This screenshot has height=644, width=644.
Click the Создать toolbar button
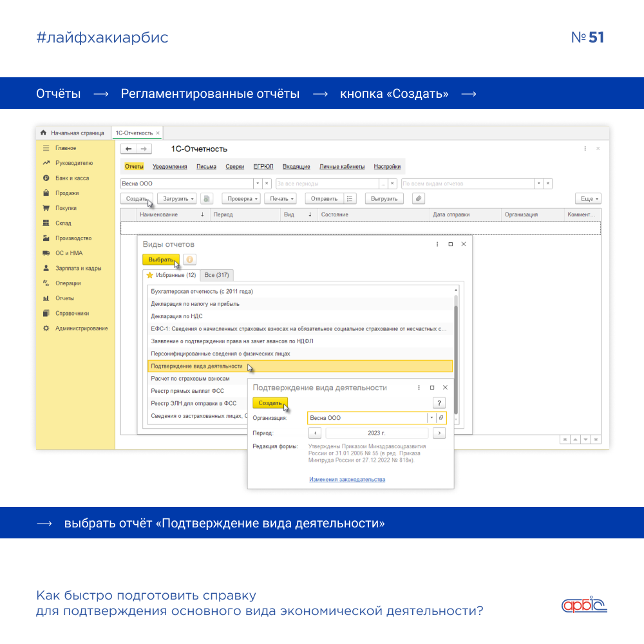137,199
